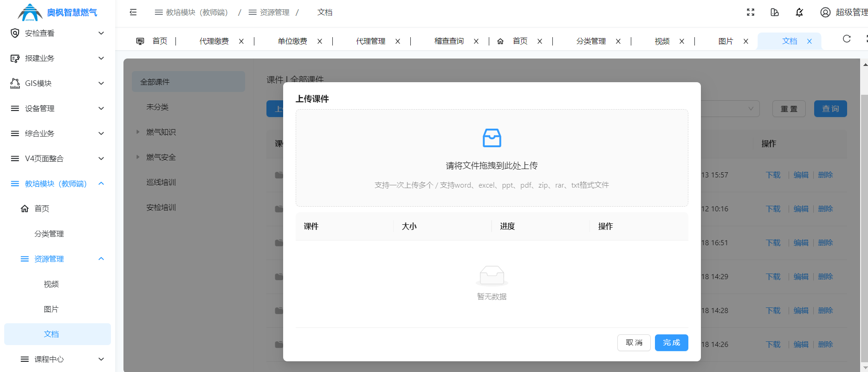The image size is (868, 372).
Task: Select 全部课件 in category tree
Action: click(x=188, y=82)
